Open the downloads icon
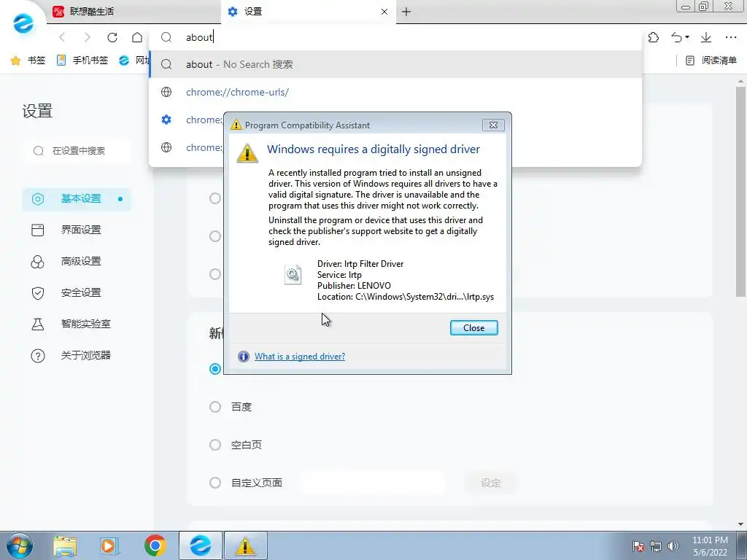This screenshot has height=560, width=747. coord(706,37)
